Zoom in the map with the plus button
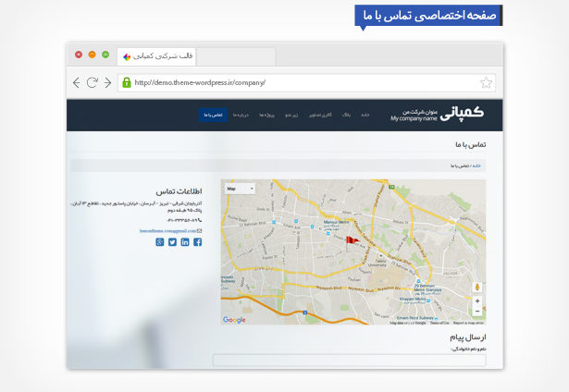Viewport: 569px width, 392px height. pyautogui.click(x=476, y=301)
